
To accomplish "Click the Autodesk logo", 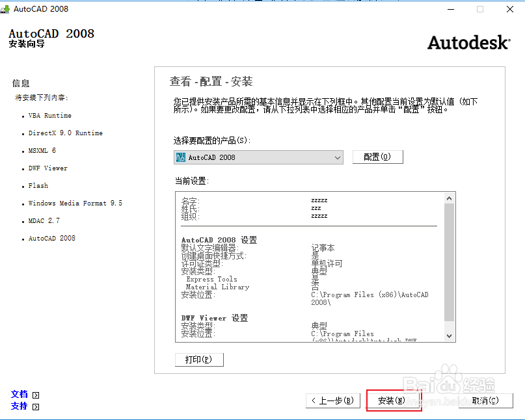I will 468,42.
